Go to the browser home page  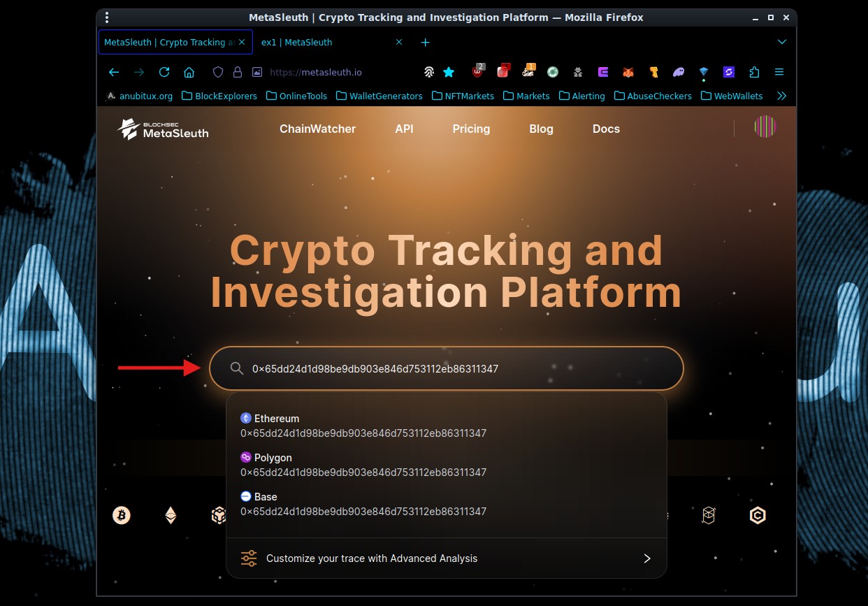click(x=189, y=72)
